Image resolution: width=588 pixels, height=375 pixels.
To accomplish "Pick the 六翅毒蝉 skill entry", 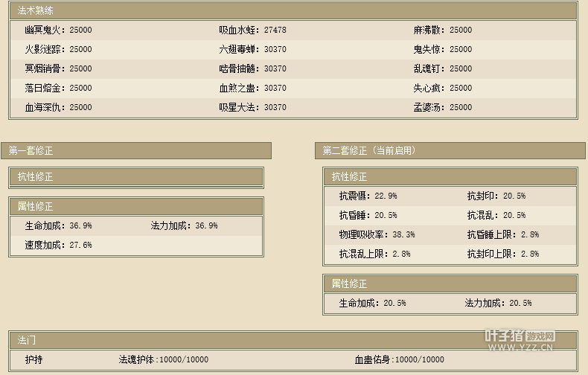I will pyautogui.click(x=252, y=49).
